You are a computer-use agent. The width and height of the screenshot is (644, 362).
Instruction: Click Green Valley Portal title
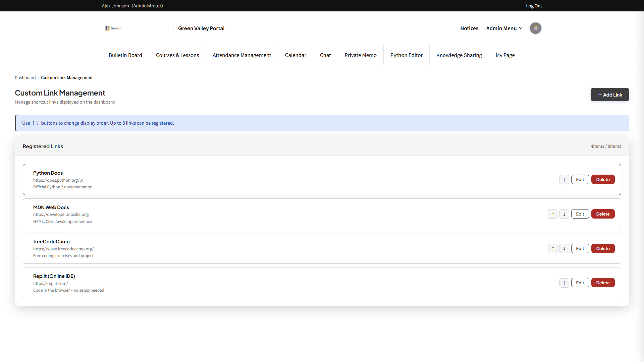tap(201, 28)
